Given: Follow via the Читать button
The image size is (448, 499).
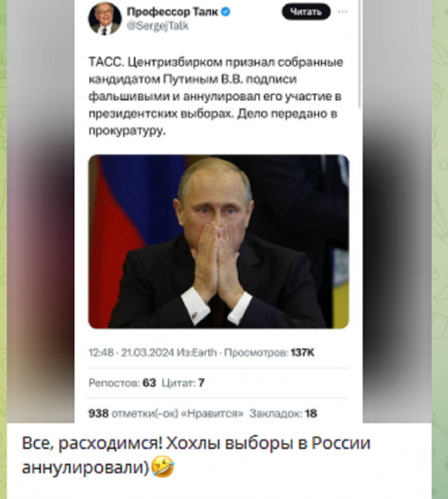Looking at the screenshot, I should (306, 12).
